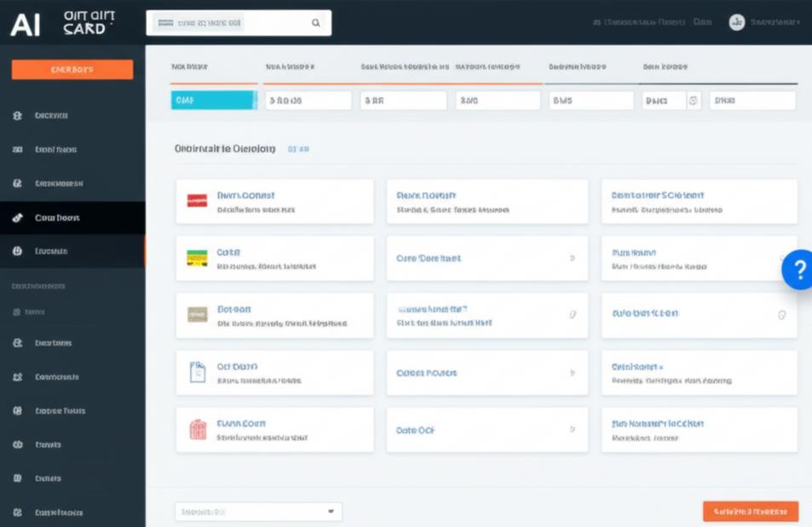
Task: Switch to the second tab in the filter row
Action: 290,66
